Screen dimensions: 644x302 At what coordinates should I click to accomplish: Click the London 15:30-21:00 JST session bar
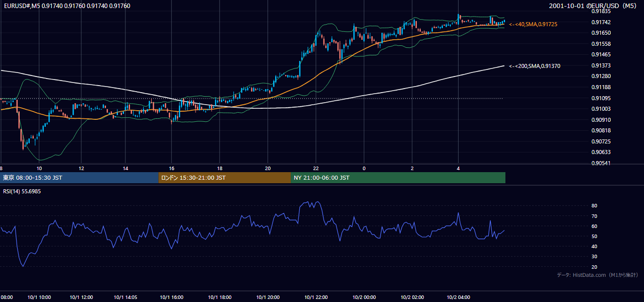point(225,178)
